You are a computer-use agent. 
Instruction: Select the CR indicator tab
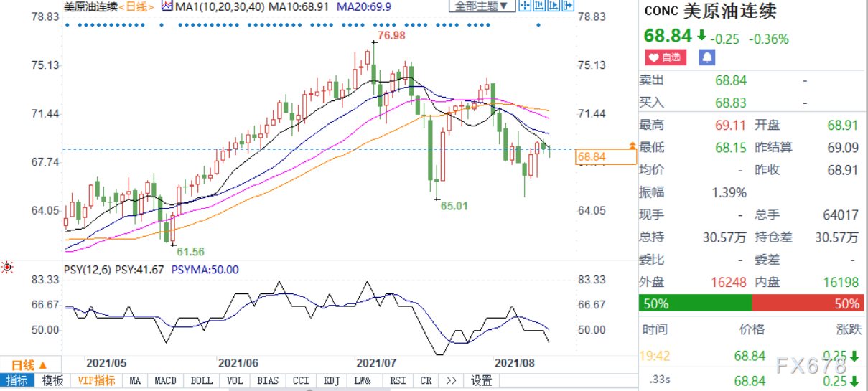[x=426, y=380]
